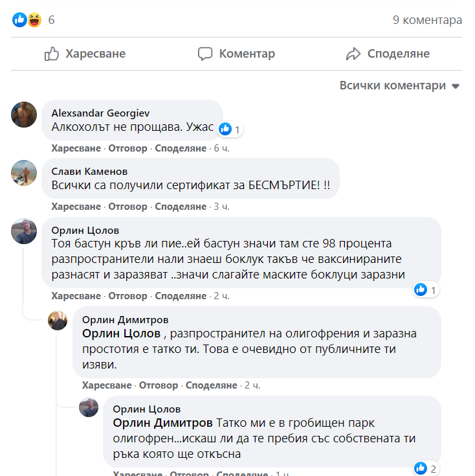Reply to Слави Каменов's comment via Отговор

point(127,207)
